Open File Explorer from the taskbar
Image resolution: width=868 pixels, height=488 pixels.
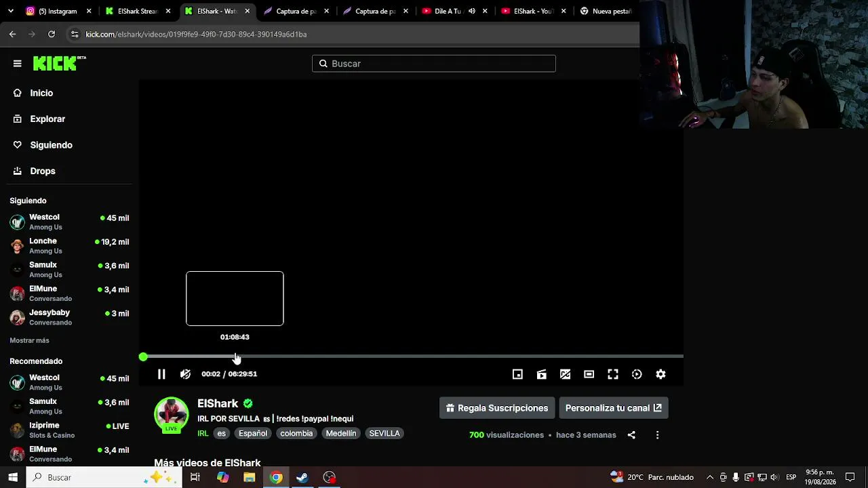250,477
